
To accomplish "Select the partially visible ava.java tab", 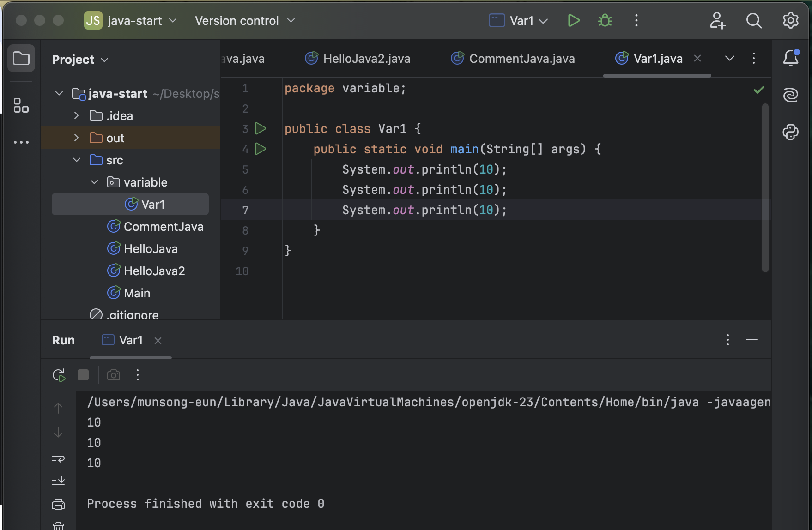I will tap(243, 59).
